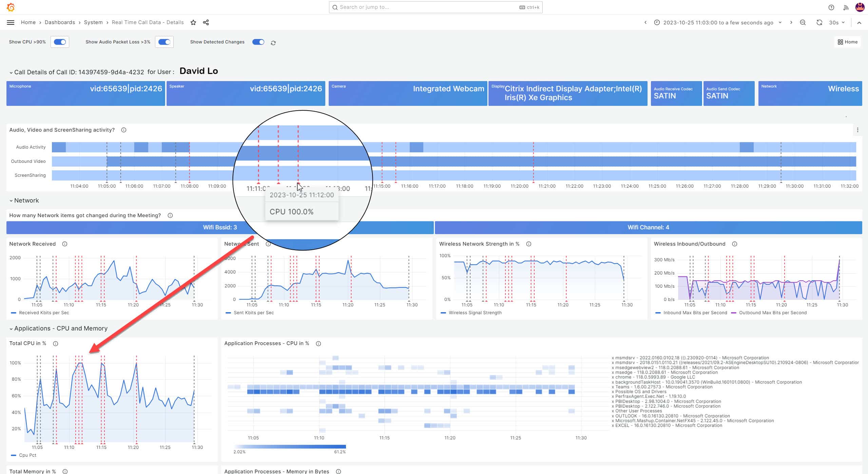Click the Grafana logo icon
The image size is (868, 474).
click(11, 7)
